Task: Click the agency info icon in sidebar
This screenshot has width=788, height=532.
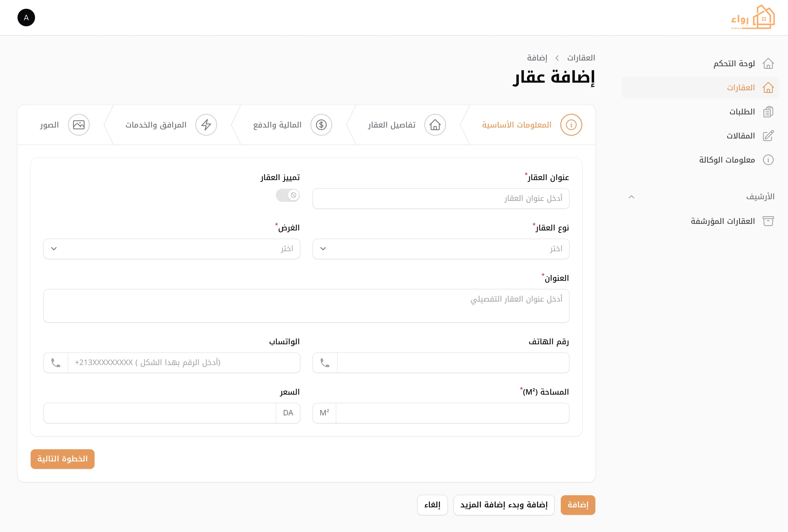Action: [768, 160]
